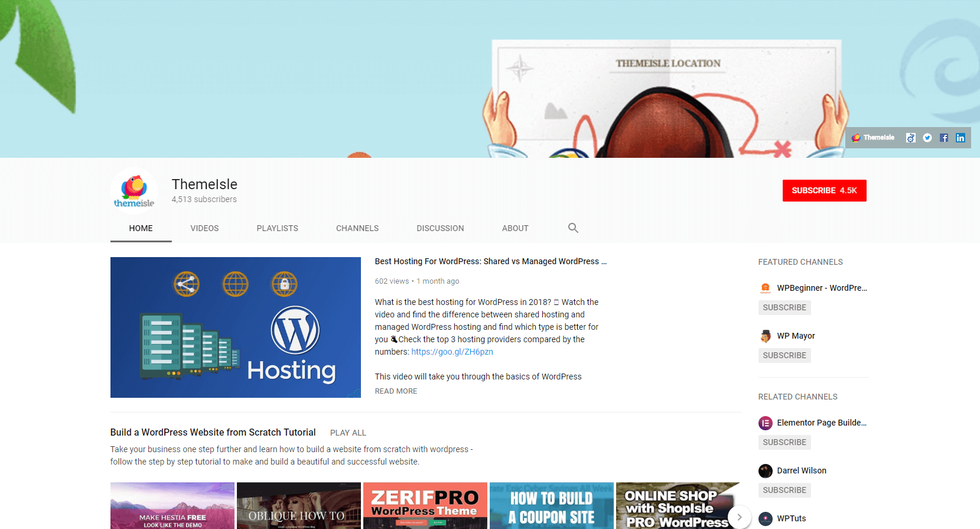Open Elementor Page Builder avatar icon
Screen dimensions: 980x529
pyautogui.click(x=766, y=423)
